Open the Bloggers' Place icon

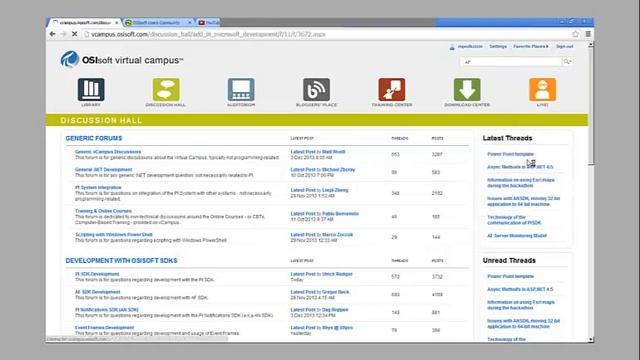[316, 89]
